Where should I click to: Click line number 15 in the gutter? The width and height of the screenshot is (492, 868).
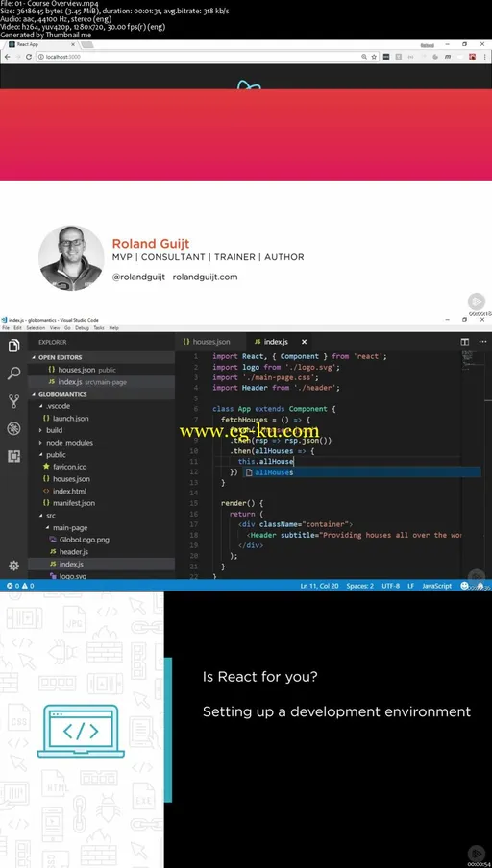(x=193, y=503)
